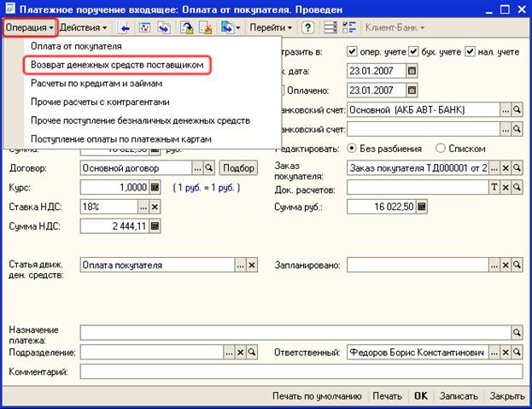Click the OK button
Viewport: 532px width, 409px height.
pyautogui.click(x=421, y=396)
